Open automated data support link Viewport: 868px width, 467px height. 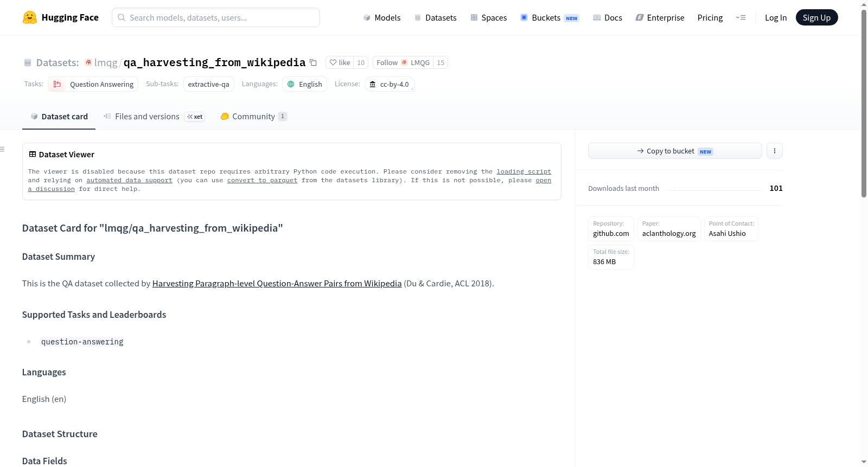pyautogui.click(x=129, y=180)
